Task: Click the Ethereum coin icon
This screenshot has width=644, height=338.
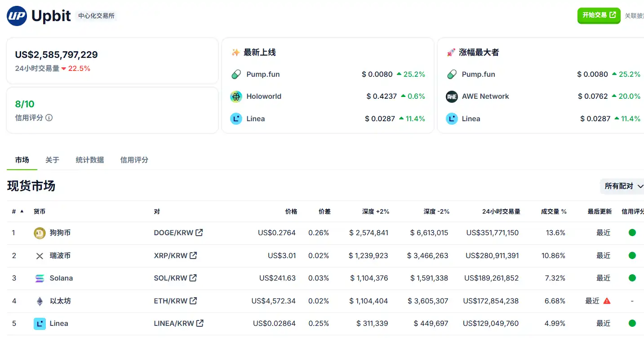Action: [x=40, y=301]
